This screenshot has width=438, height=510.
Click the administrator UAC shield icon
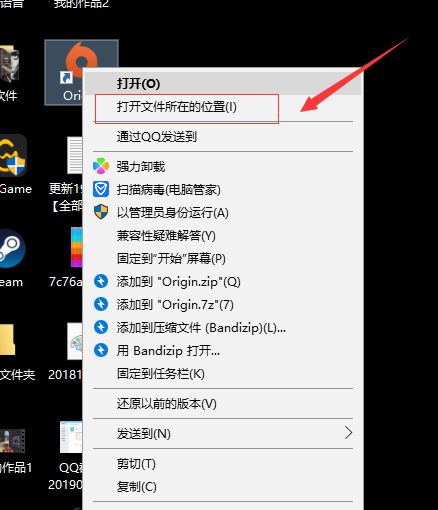(101, 212)
